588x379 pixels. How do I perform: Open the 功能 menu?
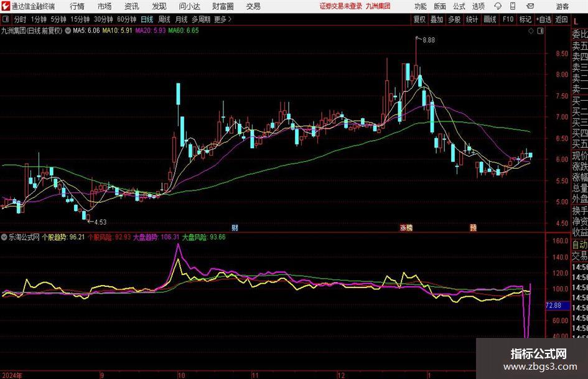421,6
